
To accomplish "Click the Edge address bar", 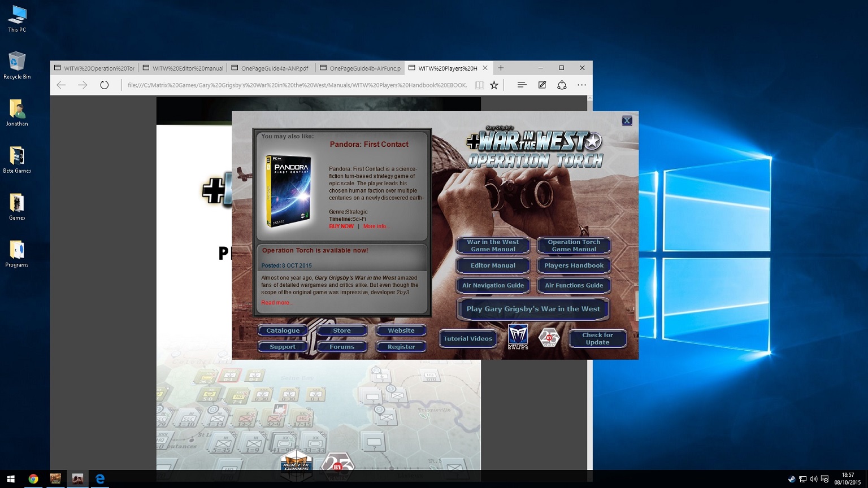I will tap(298, 85).
